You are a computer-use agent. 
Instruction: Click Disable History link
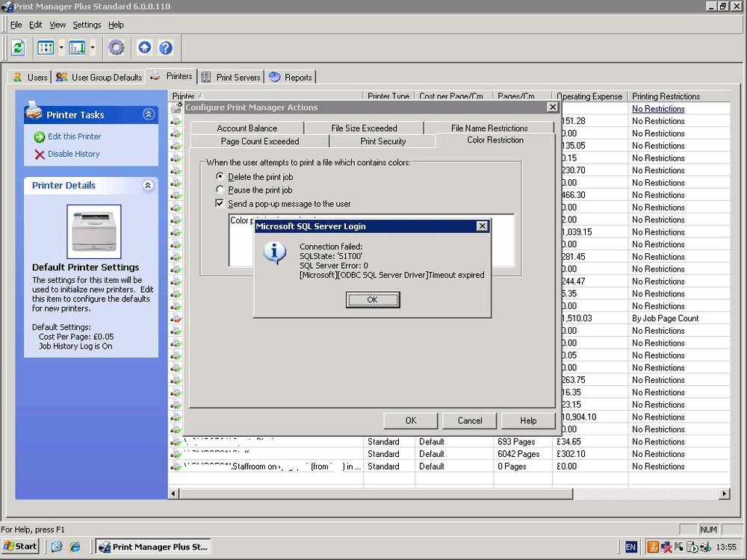[x=74, y=154]
